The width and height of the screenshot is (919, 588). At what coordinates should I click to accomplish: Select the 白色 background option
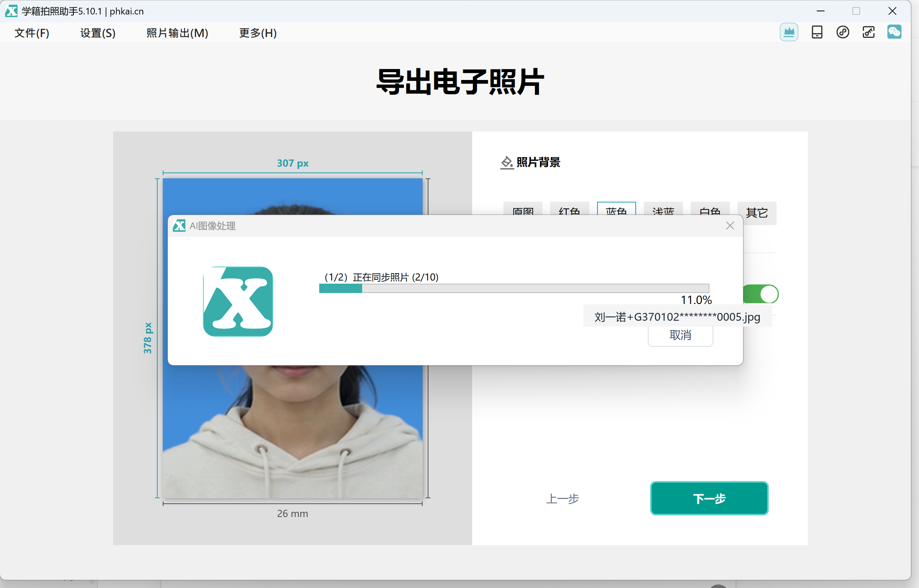[x=710, y=209]
